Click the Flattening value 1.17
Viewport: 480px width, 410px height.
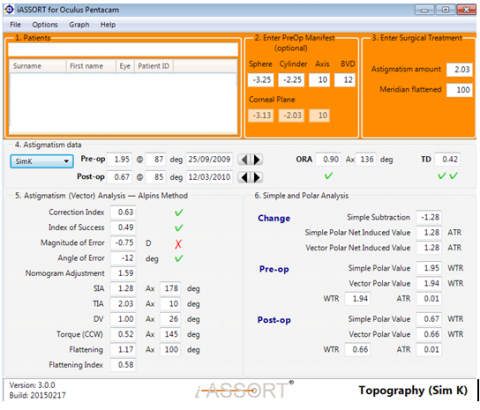tap(123, 350)
